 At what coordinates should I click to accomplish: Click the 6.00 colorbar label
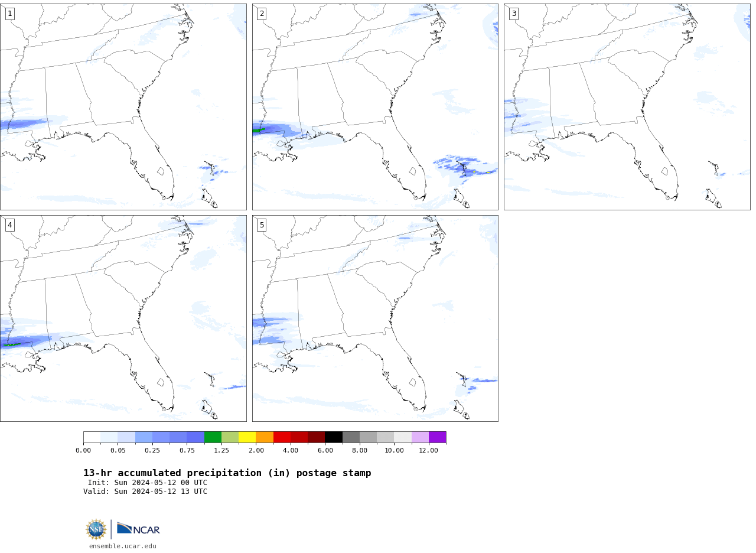tap(325, 450)
